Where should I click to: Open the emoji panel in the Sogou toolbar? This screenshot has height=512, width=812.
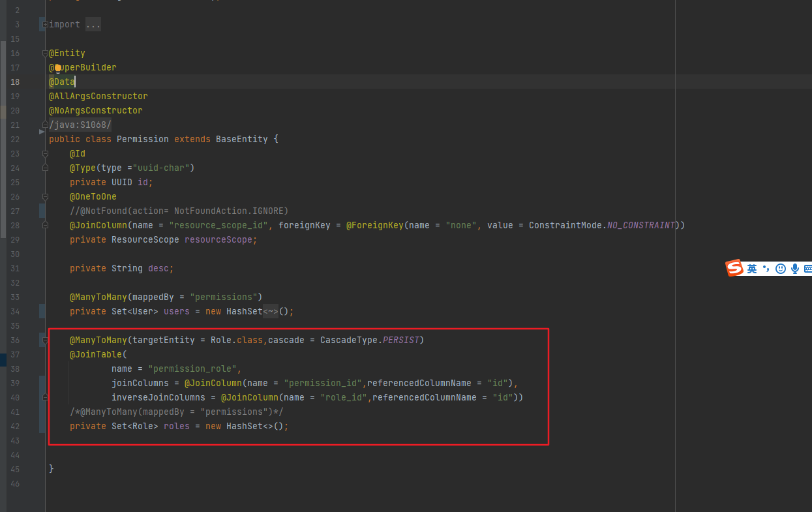click(x=781, y=268)
